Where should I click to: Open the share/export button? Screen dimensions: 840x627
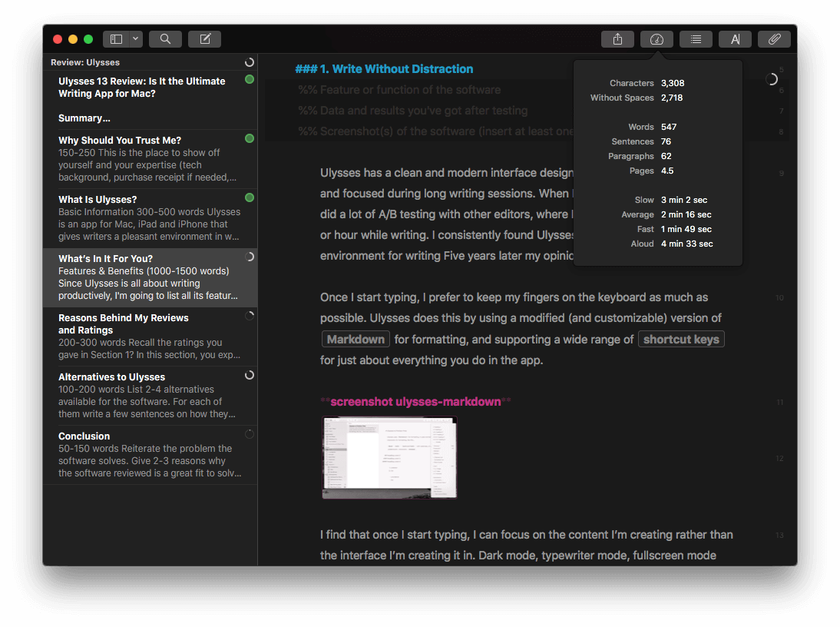click(x=617, y=39)
